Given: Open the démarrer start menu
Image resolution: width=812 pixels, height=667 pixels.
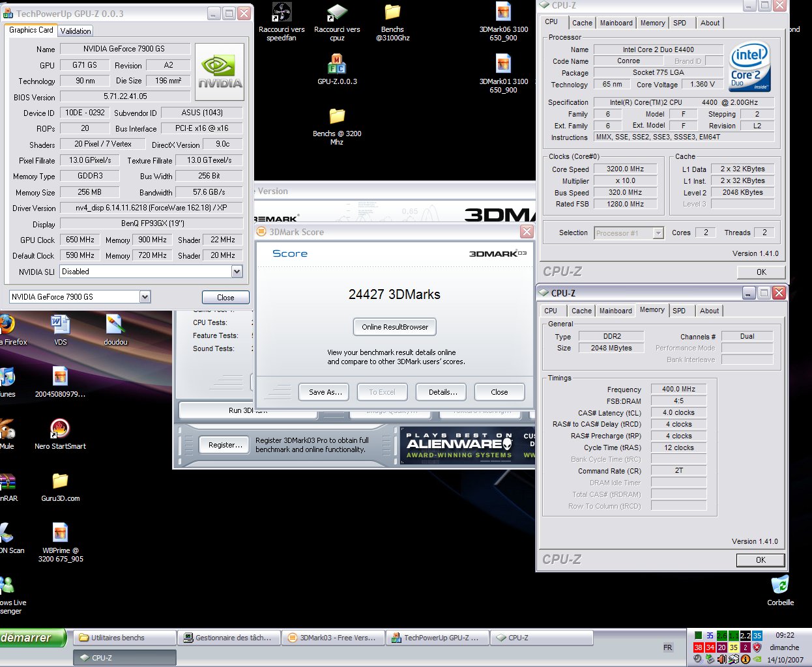Looking at the screenshot, I should click(33, 638).
